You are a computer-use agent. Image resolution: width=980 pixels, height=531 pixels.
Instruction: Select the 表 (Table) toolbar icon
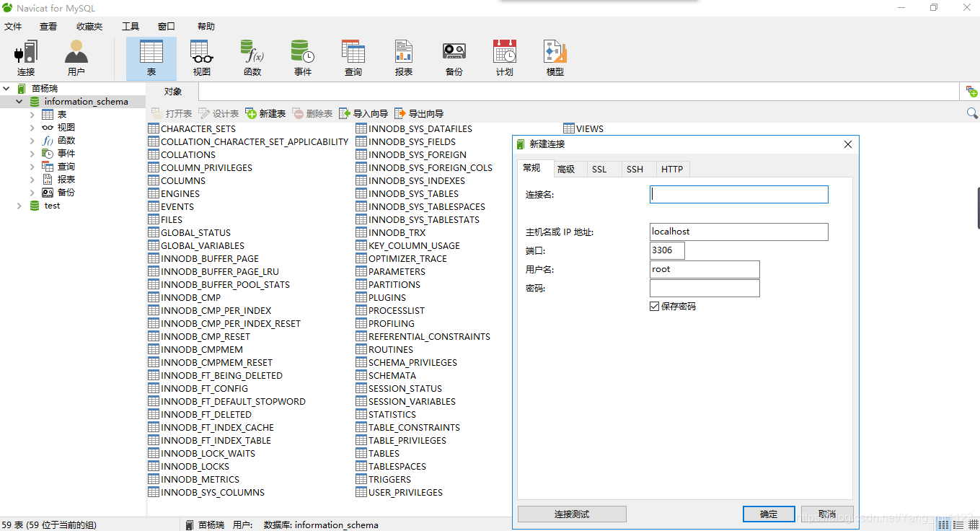tap(151, 58)
